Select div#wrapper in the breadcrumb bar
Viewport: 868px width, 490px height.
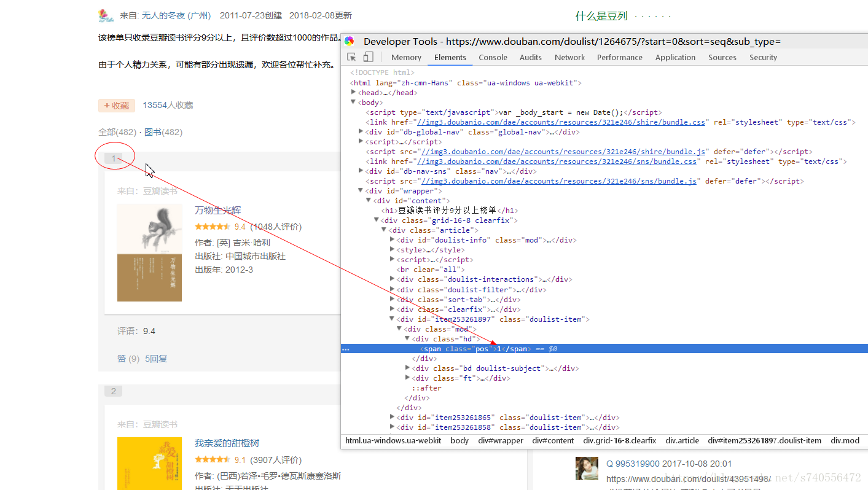click(501, 440)
